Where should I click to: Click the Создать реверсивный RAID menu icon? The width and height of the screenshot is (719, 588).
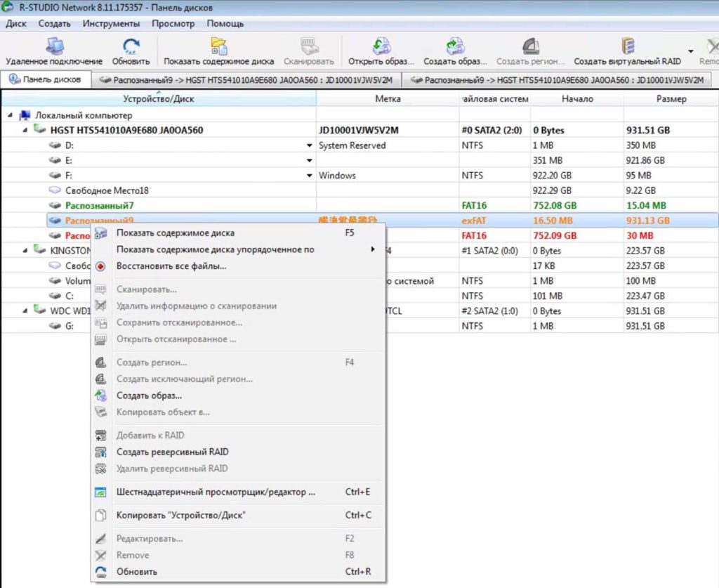(x=100, y=452)
